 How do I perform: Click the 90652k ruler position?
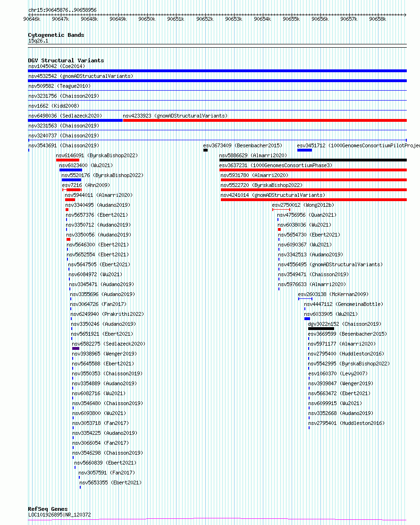coord(205,19)
